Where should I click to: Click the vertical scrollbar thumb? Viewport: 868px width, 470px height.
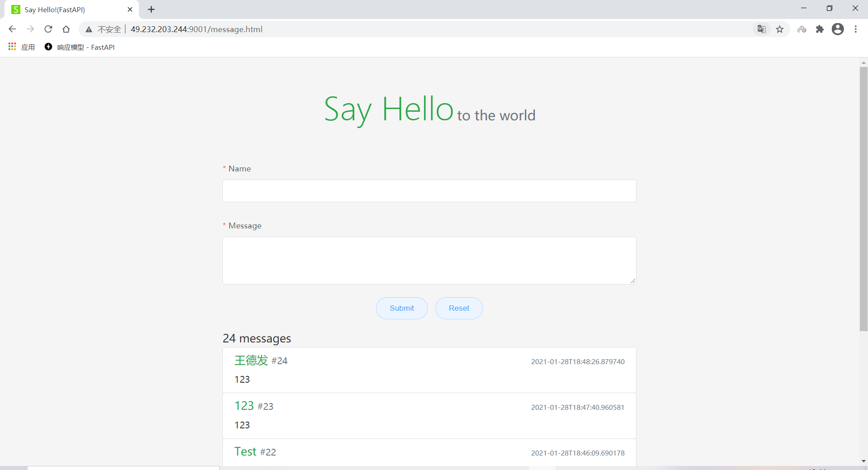pyautogui.click(x=863, y=199)
